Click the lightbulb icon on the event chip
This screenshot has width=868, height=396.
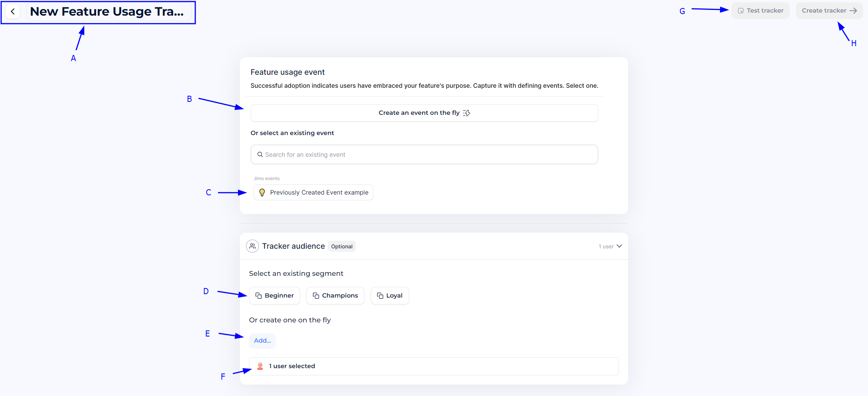262,193
